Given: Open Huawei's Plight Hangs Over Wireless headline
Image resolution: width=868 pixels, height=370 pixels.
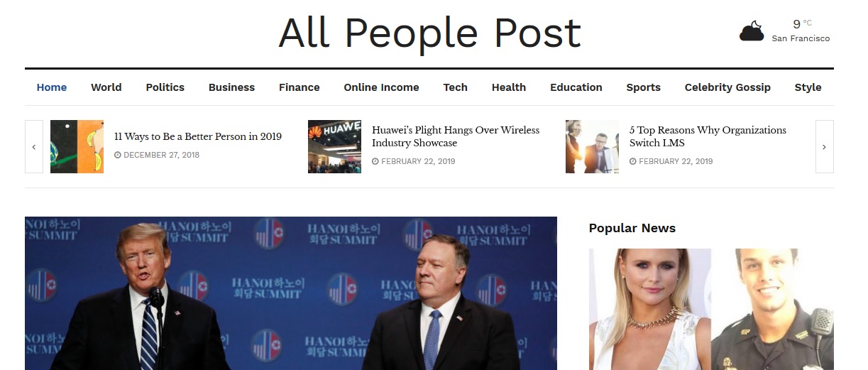Looking at the screenshot, I should (x=456, y=136).
